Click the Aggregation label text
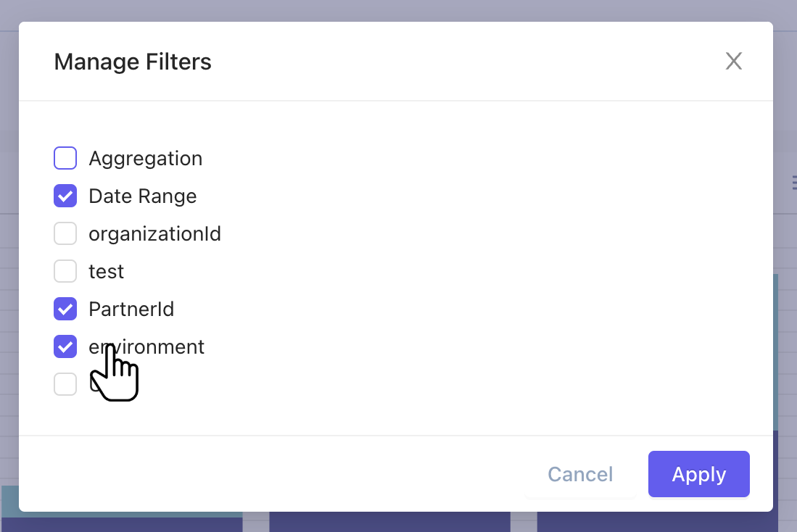The image size is (797, 532). [145, 158]
